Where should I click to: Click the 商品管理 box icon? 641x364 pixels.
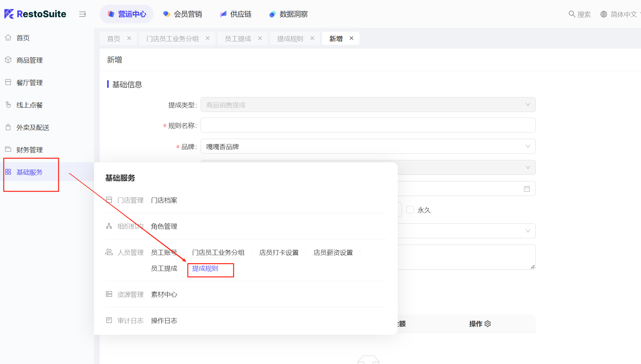click(8, 60)
